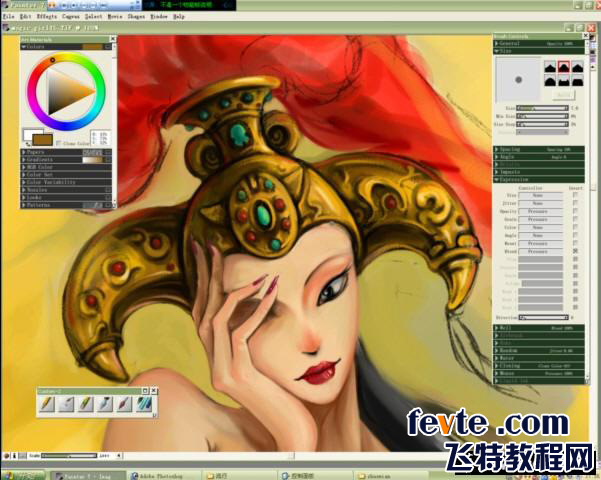Select the white eraser brush in custom palette
The height and width of the screenshot is (480, 601).
66,404
